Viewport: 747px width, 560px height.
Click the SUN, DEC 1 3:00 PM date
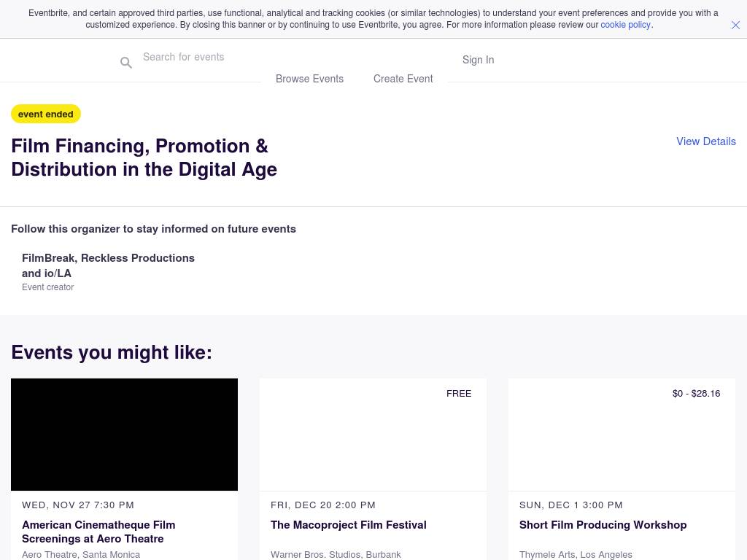click(x=570, y=505)
